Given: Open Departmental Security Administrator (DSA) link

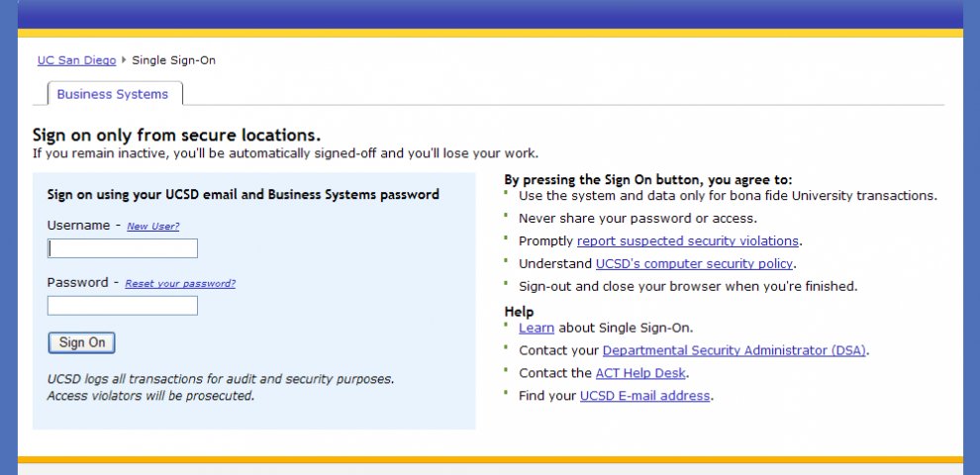Looking at the screenshot, I should pos(735,350).
